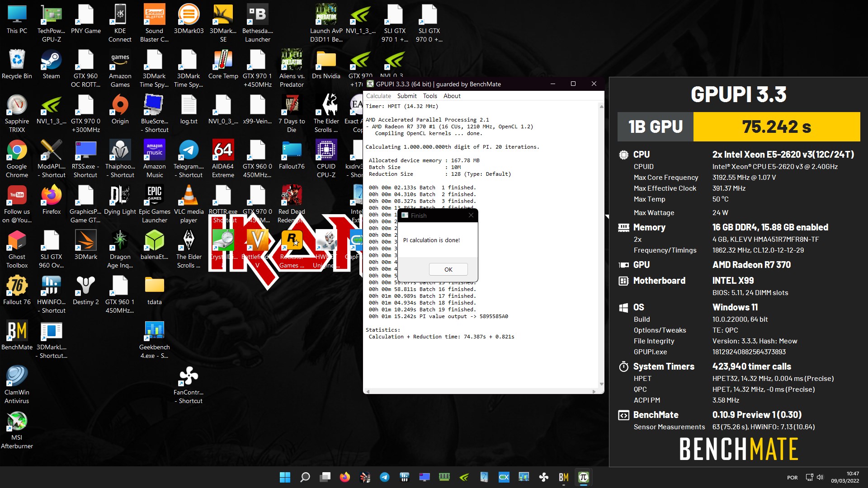Click '423,940 timer calls' text

752,366
